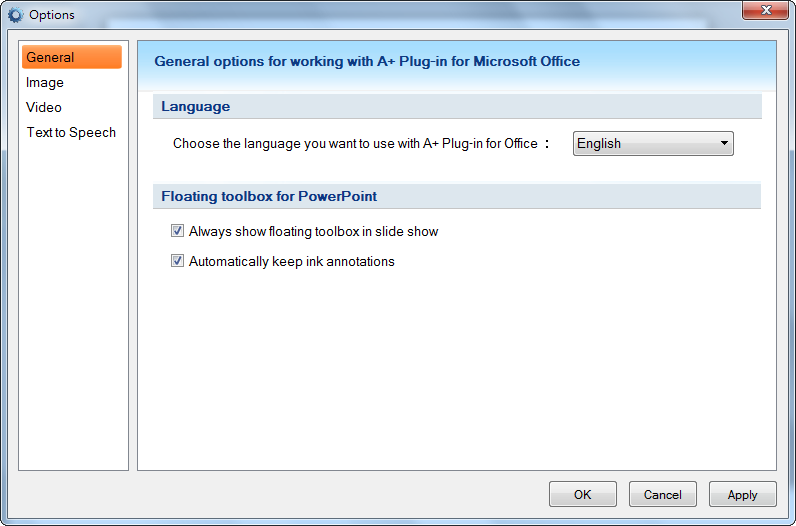Click the 'Choose the language' prompt label

pyautogui.click(x=355, y=143)
